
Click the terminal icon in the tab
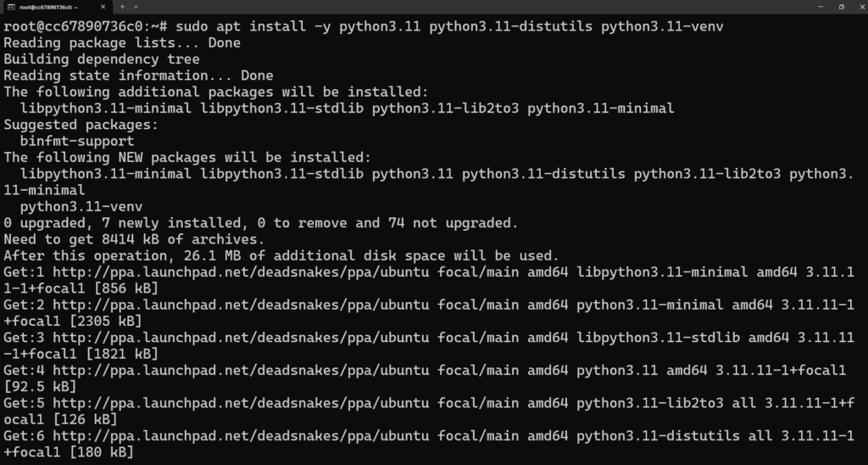[x=11, y=7]
